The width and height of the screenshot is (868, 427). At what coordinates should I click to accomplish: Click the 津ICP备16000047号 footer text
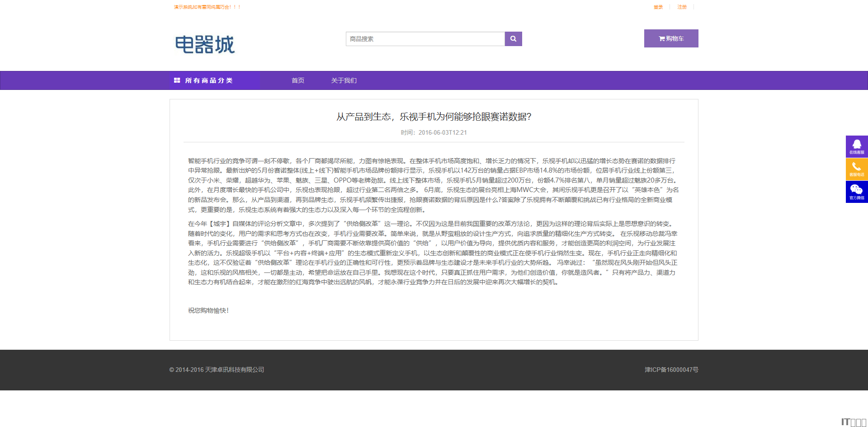tap(671, 370)
